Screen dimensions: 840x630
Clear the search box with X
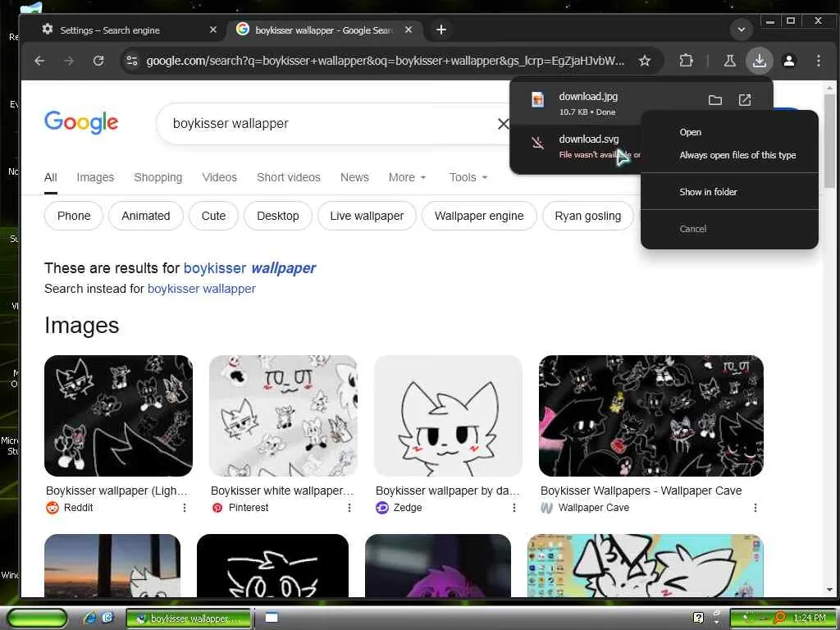pos(503,124)
